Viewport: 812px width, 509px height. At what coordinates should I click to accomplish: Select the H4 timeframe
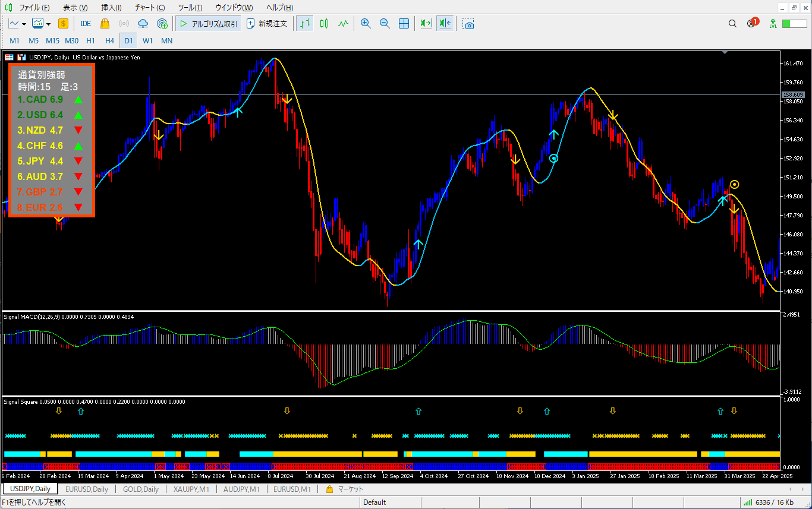[x=109, y=41]
